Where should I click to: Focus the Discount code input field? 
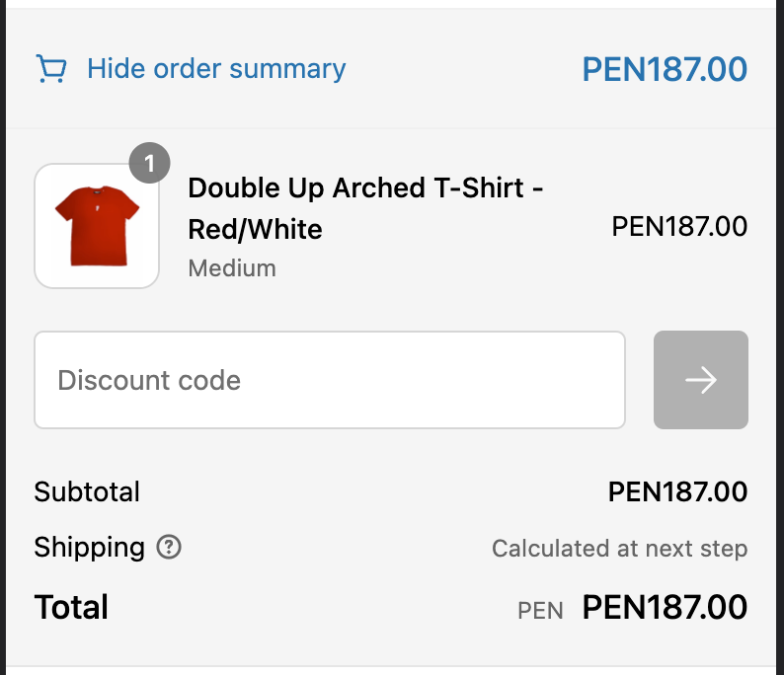330,380
